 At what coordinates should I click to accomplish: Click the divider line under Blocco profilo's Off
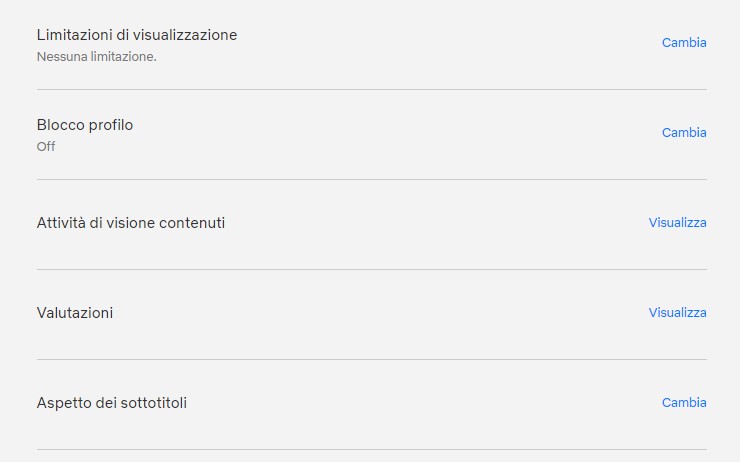click(371, 179)
